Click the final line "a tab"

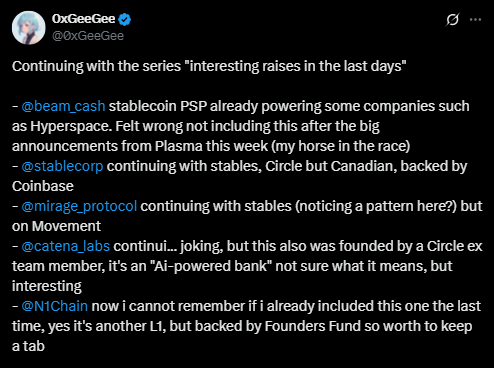pos(28,346)
